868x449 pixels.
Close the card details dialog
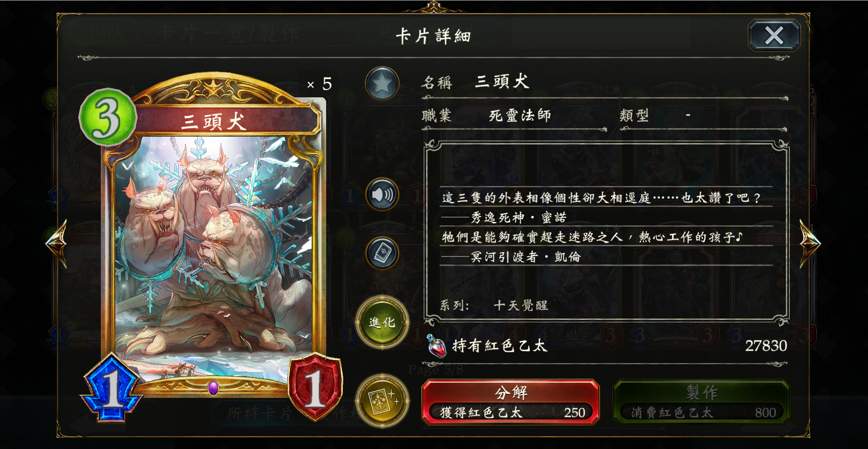[774, 35]
